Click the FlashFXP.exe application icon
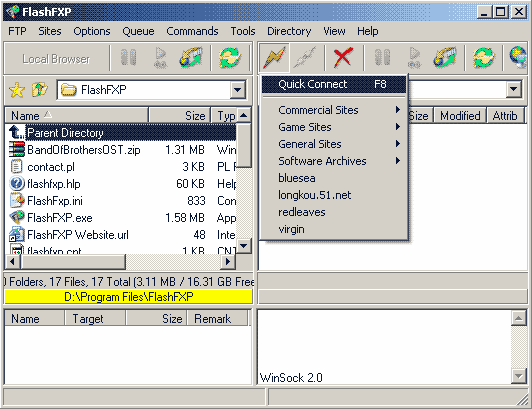This screenshot has width=532, height=409. pos(17,218)
